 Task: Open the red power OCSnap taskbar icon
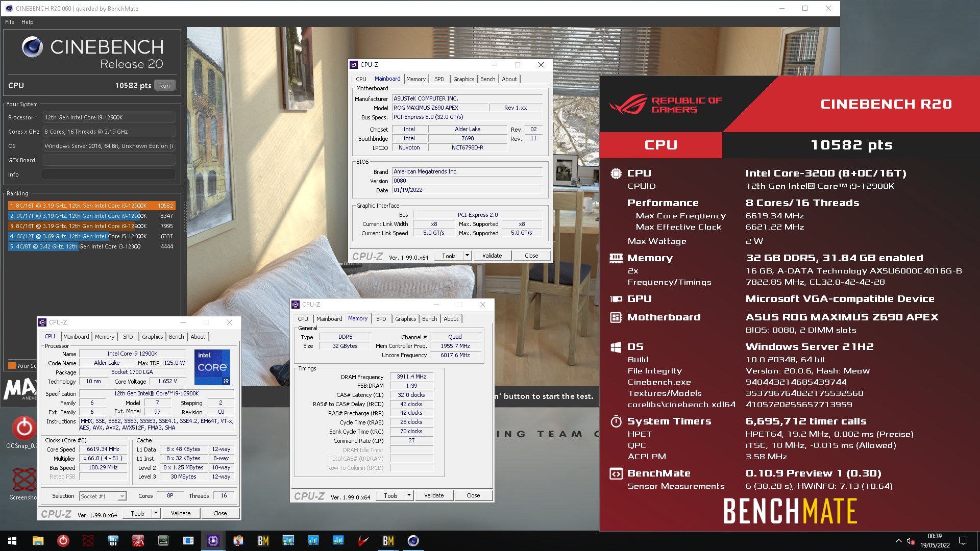tap(63, 541)
